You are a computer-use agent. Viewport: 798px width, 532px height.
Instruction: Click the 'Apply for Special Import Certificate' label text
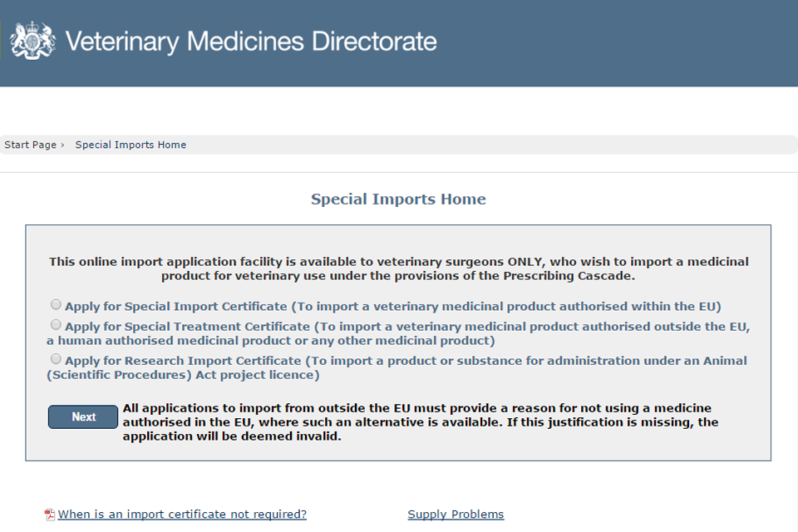(x=392, y=306)
